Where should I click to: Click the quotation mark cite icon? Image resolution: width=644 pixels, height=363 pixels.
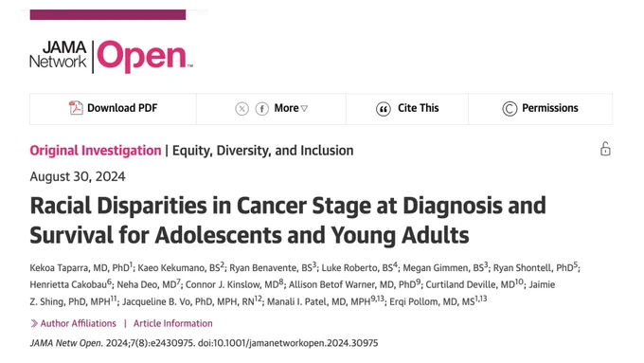[x=384, y=109]
